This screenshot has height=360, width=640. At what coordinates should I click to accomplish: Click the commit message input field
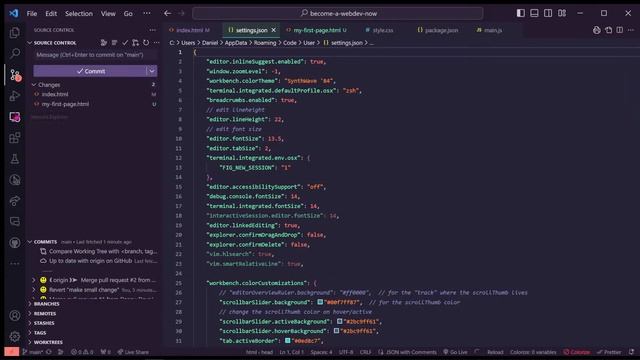click(x=95, y=55)
